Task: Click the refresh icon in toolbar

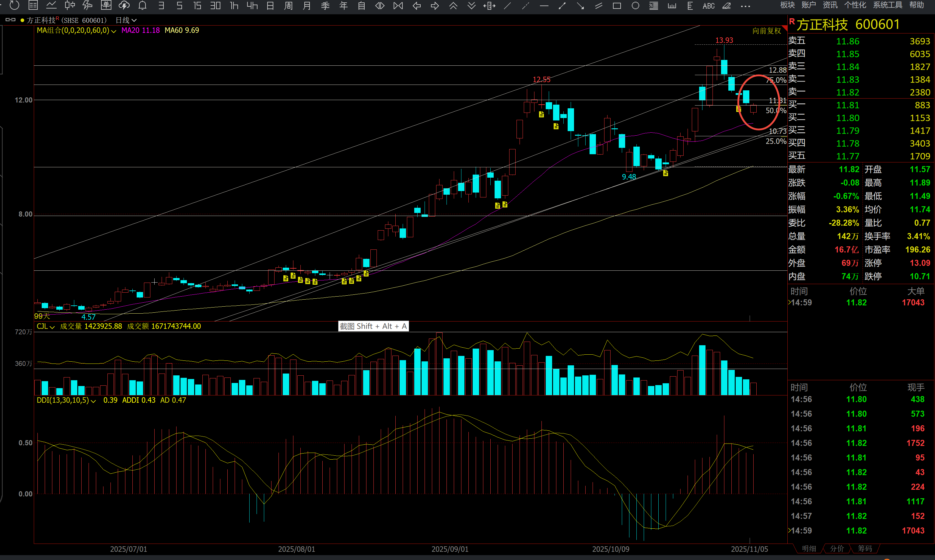Action: 14,5
